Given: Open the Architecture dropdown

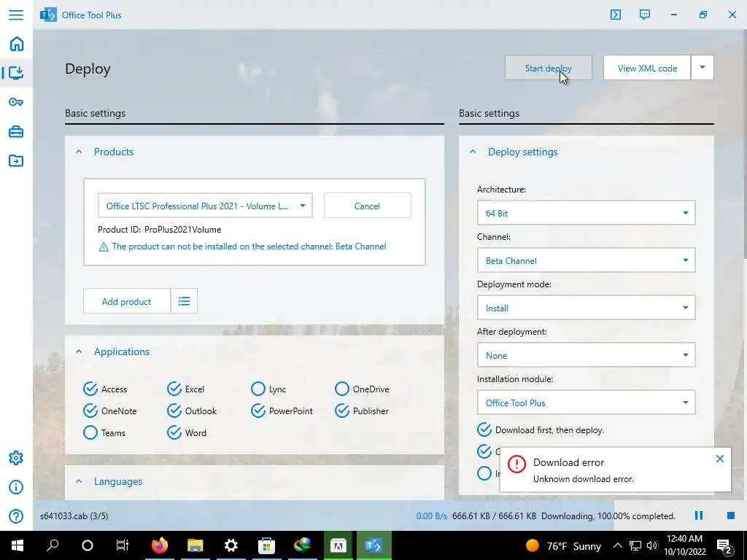Looking at the screenshot, I should 586,213.
